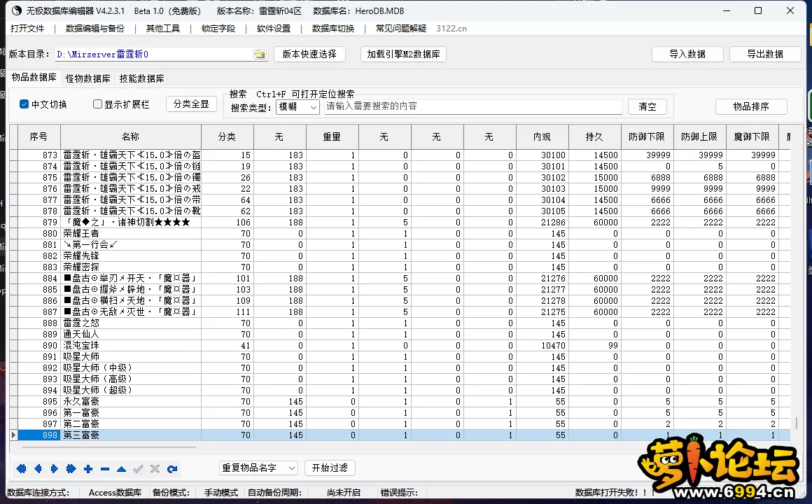812x504 pixels.
Task: Click the 防御下限 column header
Action: pos(647,136)
